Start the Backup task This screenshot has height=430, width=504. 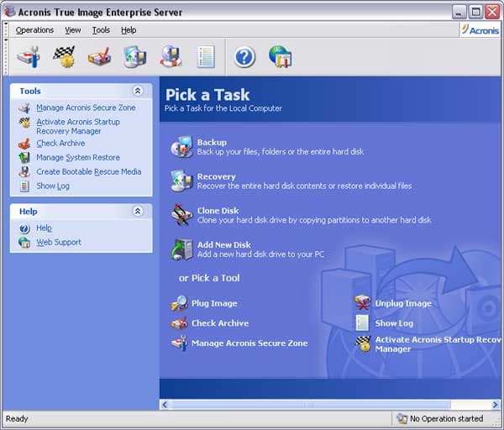[x=212, y=143]
